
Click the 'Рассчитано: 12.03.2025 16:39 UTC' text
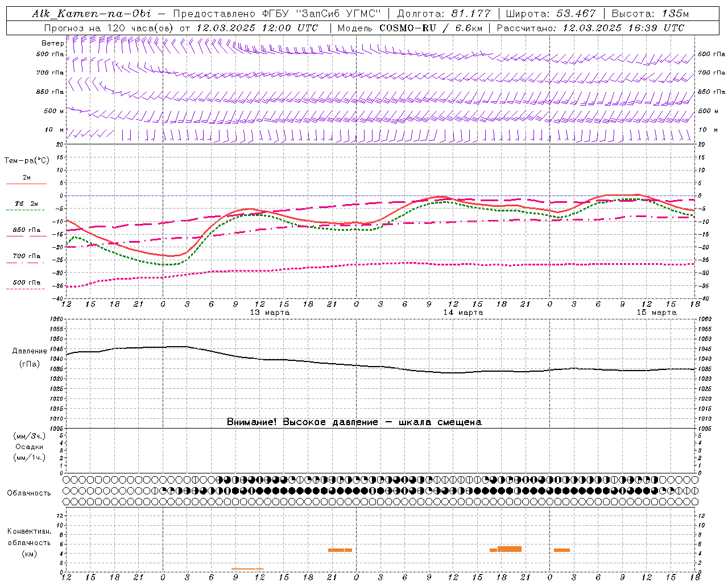click(590, 28)
